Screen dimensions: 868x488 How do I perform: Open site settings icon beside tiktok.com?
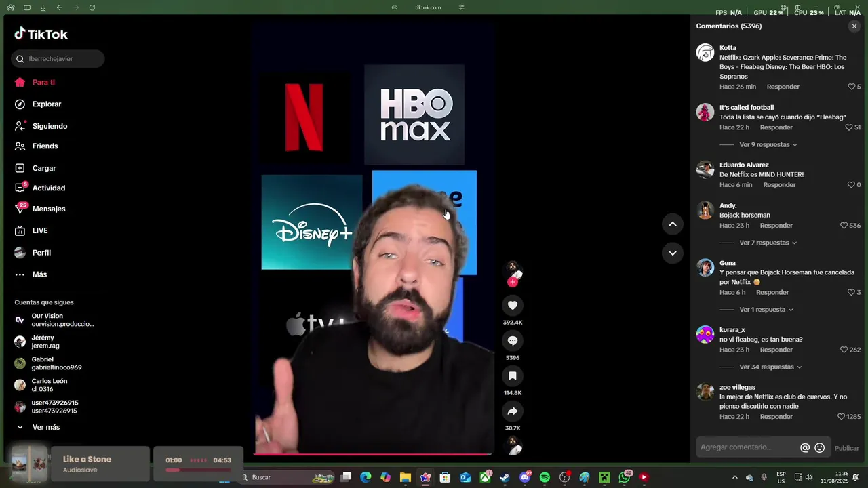462,7
